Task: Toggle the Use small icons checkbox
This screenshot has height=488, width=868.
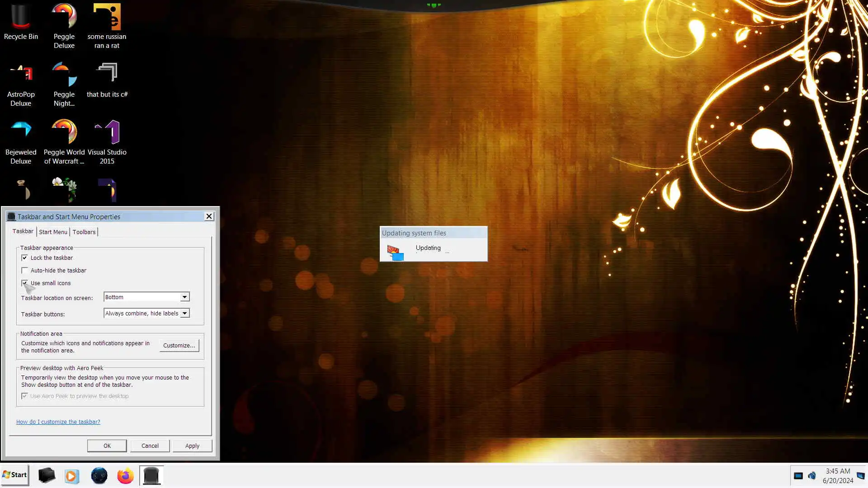Action: [x=25, y=283]
